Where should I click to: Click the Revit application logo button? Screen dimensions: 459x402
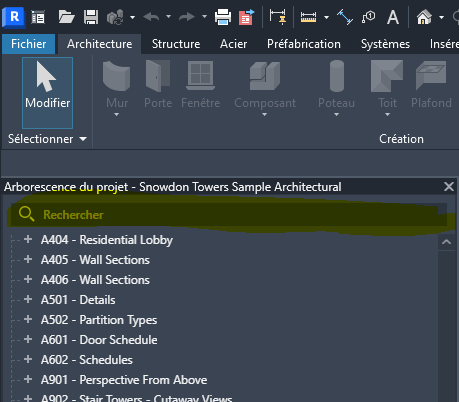(13, 17)
